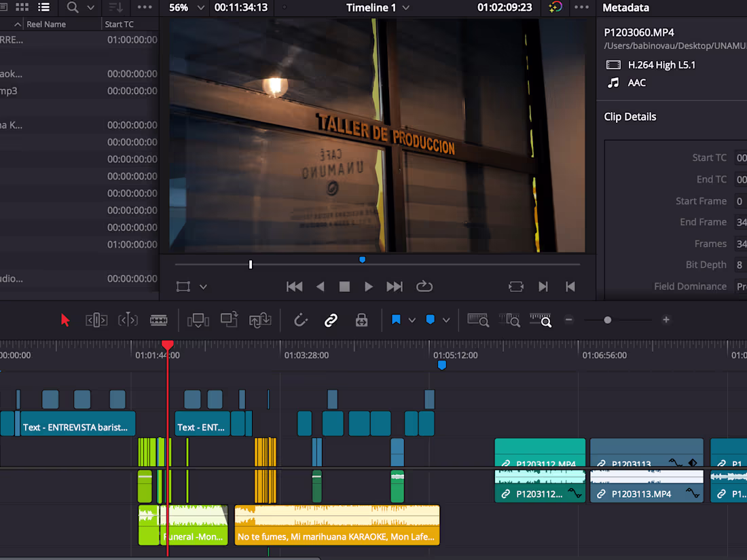Open the viewer options menu beside color wheel
747x560 pixels.
pos(581,7)
